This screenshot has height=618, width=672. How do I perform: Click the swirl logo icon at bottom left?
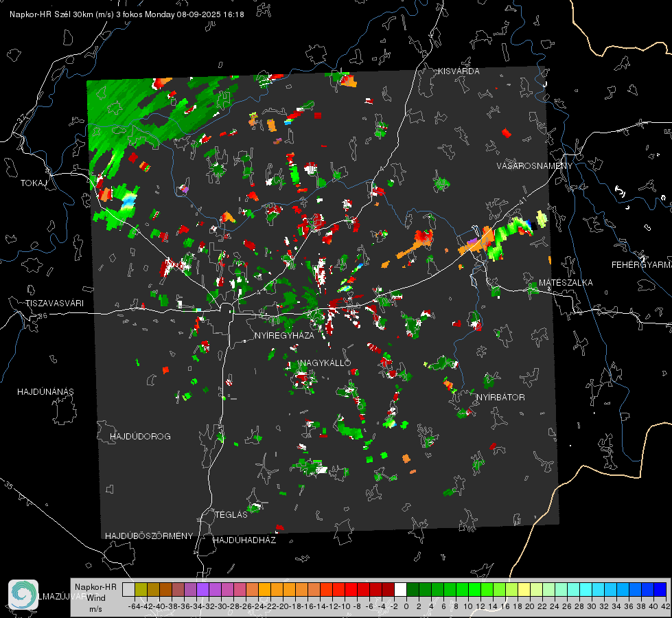(23, 595)
